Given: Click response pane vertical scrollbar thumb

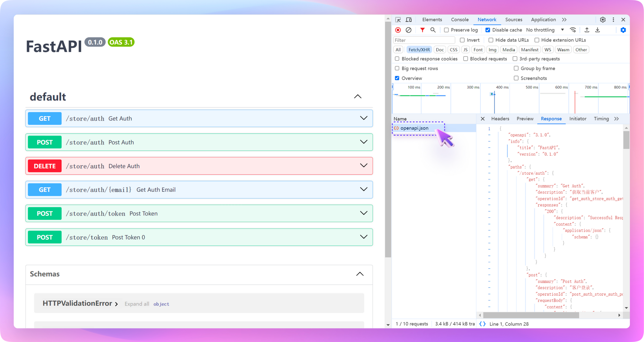Looking at the screenshot, I should pos(626,140).
